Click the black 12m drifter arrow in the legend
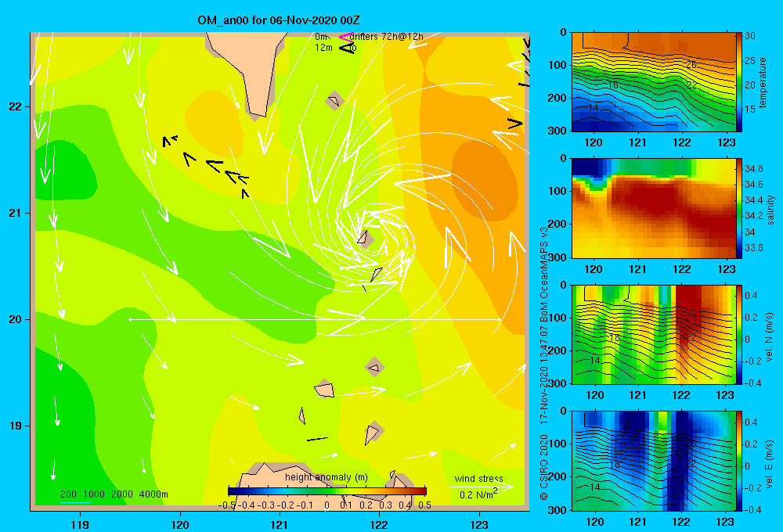Viewport: 783px width, 532px height. (x=347, y=48)
